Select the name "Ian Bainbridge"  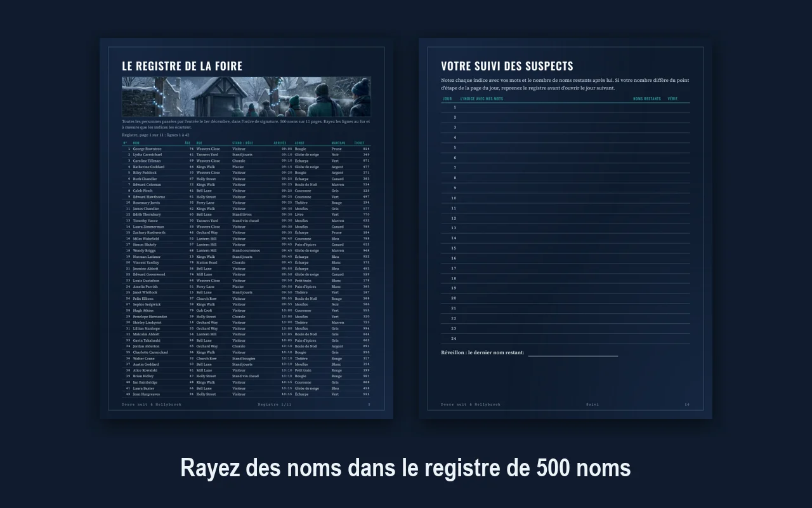[145, 382]
